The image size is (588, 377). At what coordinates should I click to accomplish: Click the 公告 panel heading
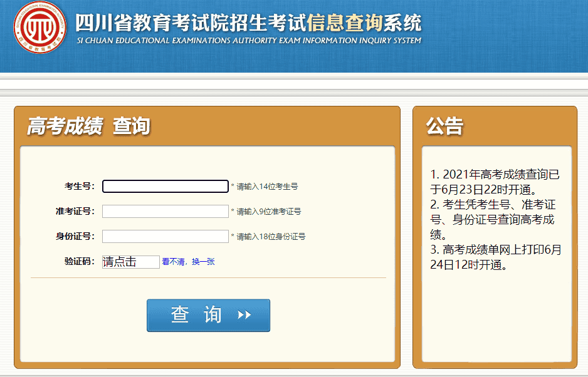pos(444,126)
